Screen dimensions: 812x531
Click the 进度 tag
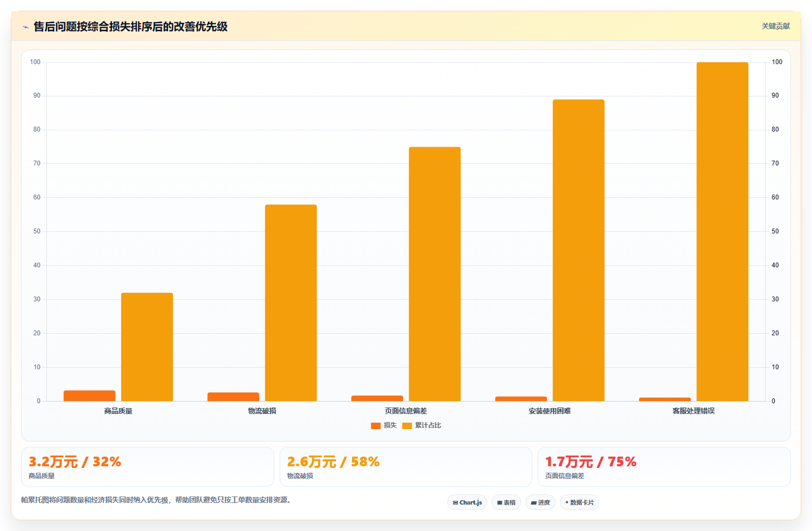point(540,502)
